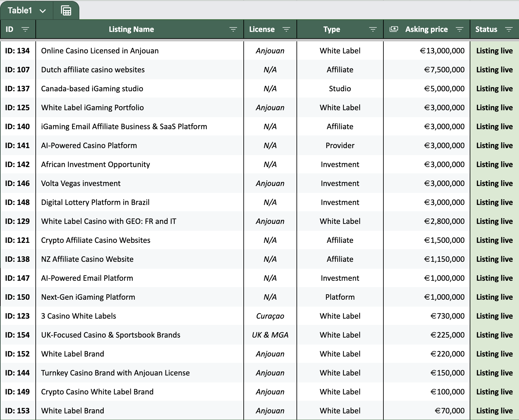Select cell 'ID: 153'
519x420 pixels.
click(18, 411)
